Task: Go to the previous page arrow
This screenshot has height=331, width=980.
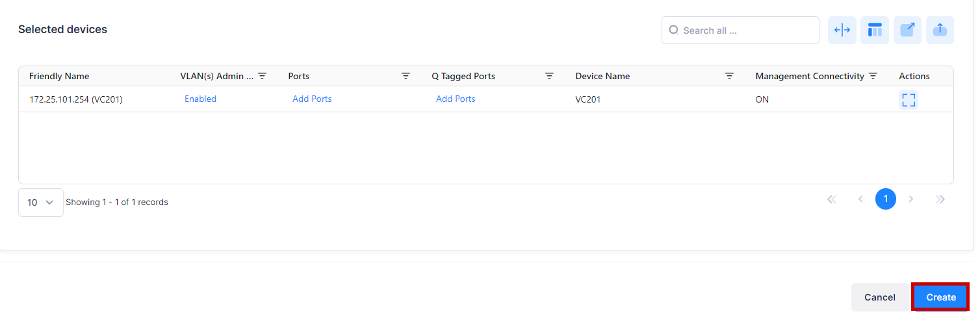Action: (860, 199)
